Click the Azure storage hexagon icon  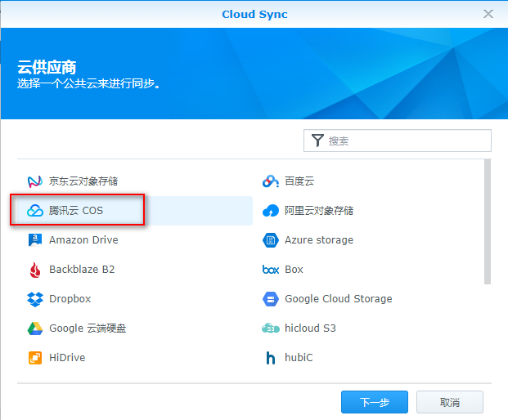[x=270, y=240]
